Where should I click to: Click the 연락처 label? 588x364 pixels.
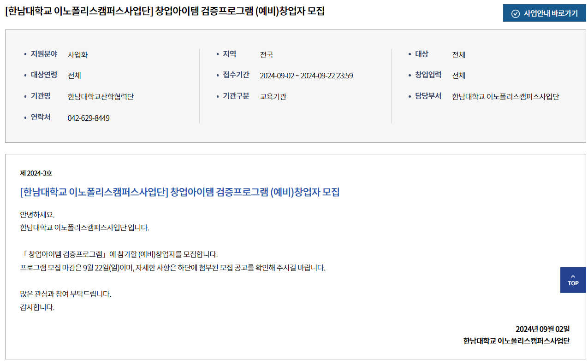pyautogui.click(x=41, y=117)
